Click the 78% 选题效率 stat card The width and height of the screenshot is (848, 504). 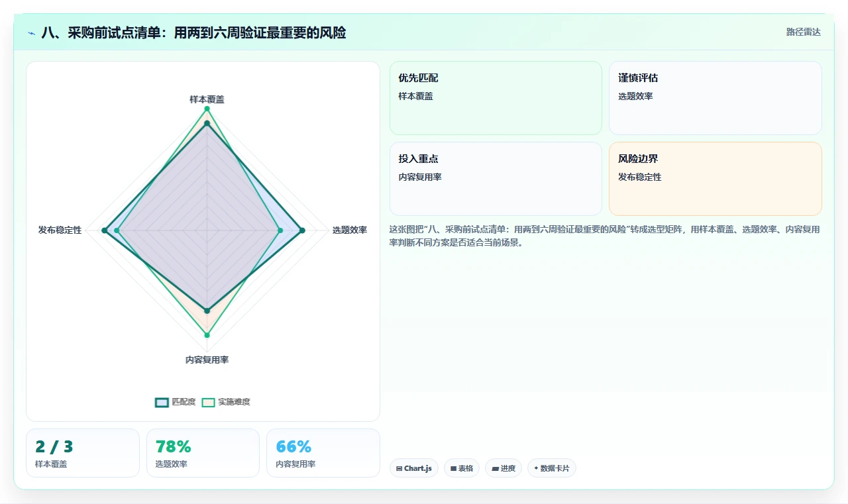click(203, 453)
